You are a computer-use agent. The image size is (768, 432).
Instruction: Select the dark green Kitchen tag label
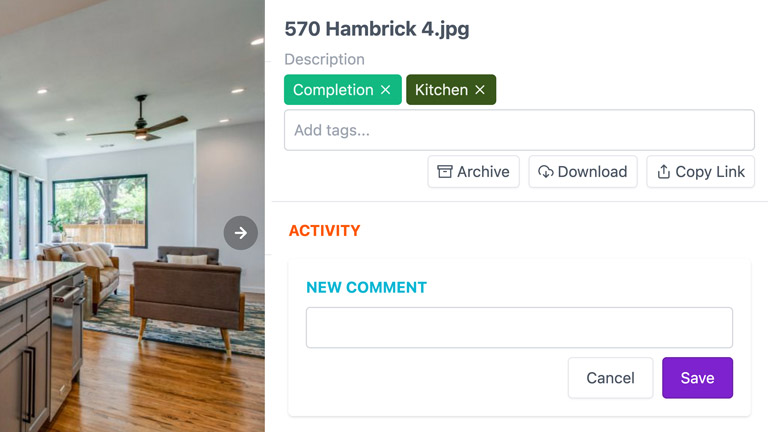(441, 90)
